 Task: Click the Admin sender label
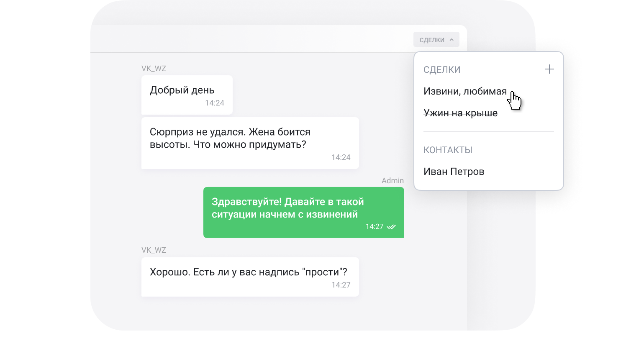point(393,181)
